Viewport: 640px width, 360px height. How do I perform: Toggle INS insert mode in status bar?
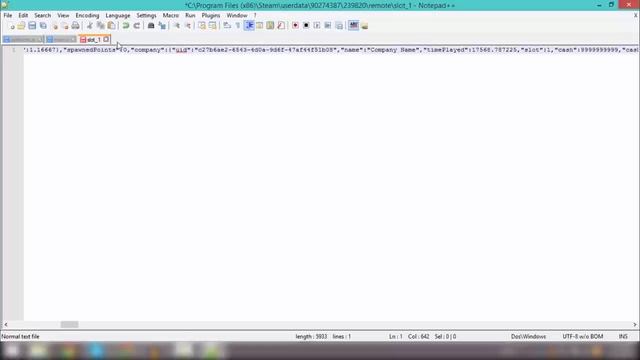point(623,337)
